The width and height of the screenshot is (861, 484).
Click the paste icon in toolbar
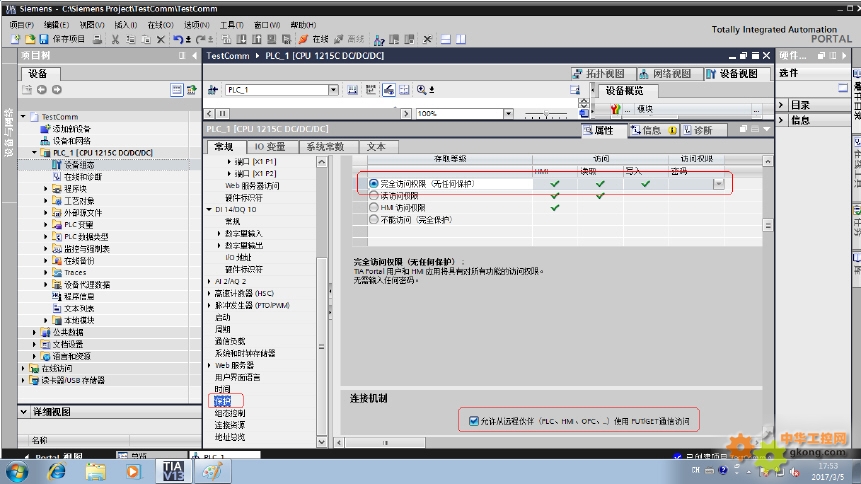point(146,39)
